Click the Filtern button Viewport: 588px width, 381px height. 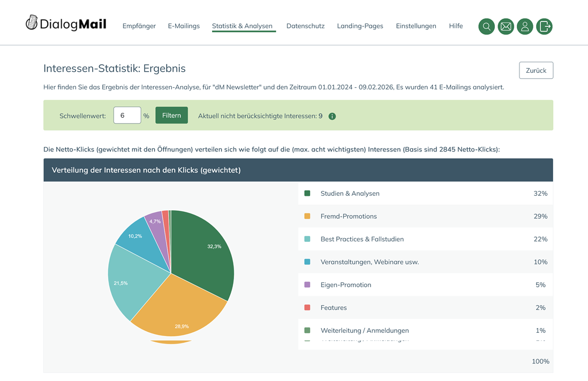click(x=171, y=116)
